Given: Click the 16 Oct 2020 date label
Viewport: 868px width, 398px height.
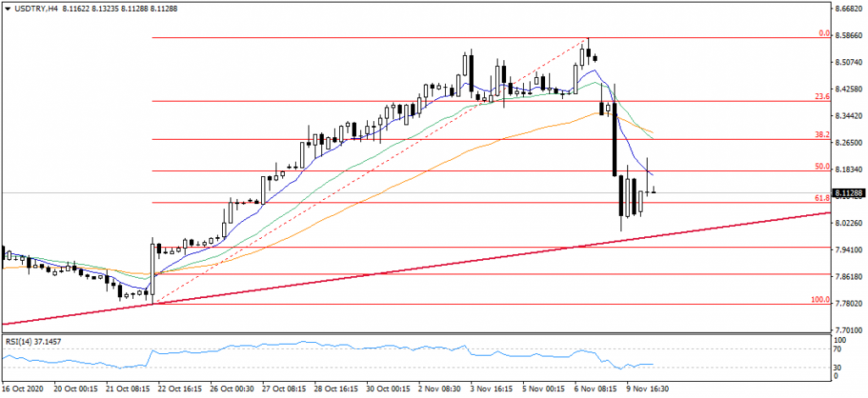Looking at the screenshot, I should tap(21, 389).
